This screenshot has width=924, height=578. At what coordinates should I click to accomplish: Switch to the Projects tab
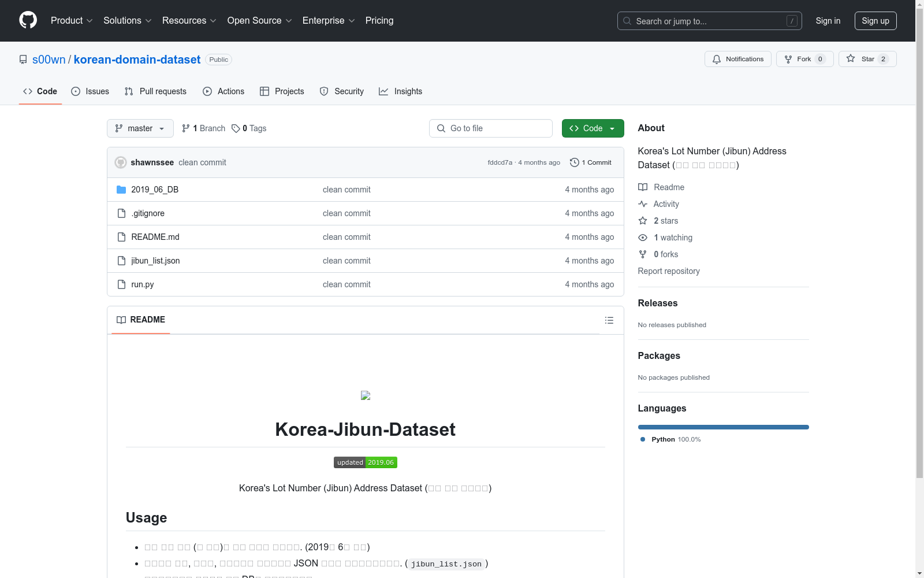tap(282, 91)
